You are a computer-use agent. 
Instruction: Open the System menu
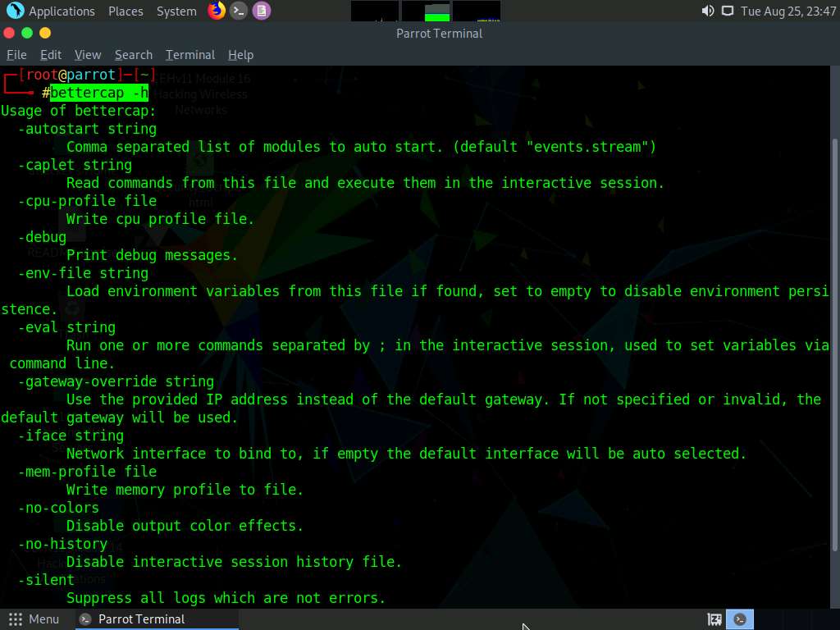tap(176, 11)
